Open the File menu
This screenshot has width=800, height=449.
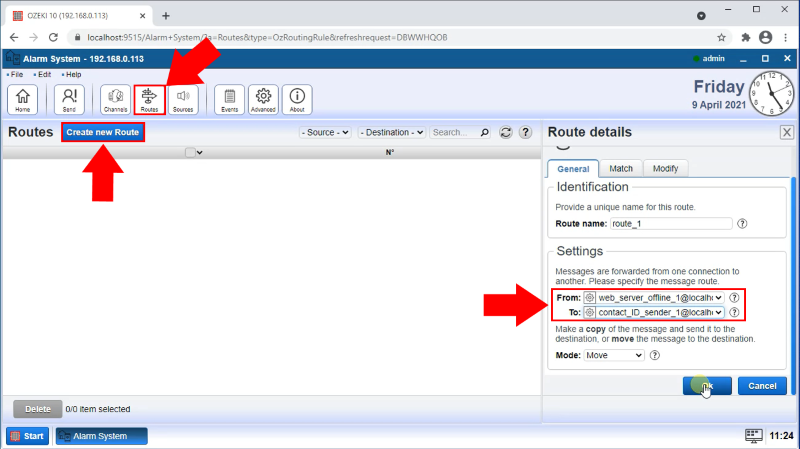pyautogui.click(x=15, y=74)
